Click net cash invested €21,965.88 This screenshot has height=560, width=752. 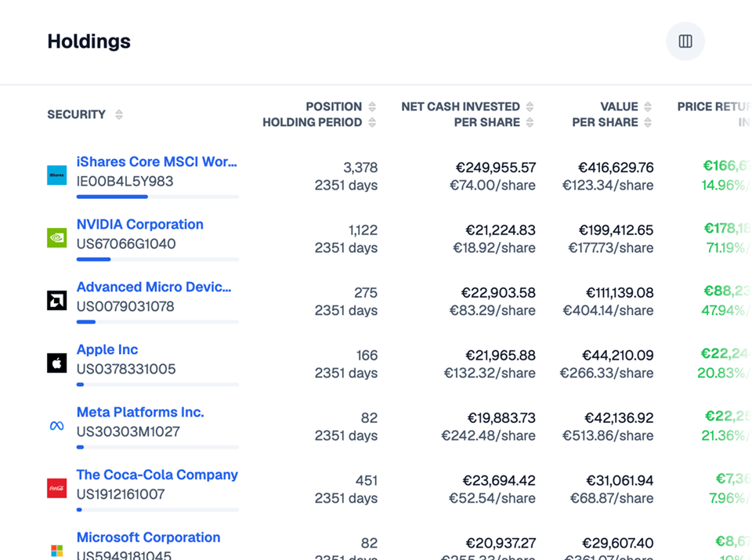(501, 356)
